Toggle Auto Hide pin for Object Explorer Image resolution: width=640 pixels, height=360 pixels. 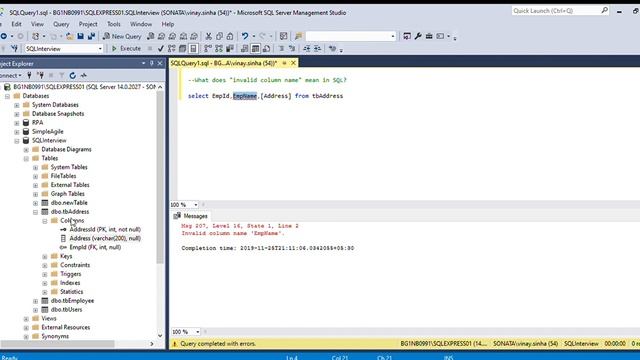point(151,64)
